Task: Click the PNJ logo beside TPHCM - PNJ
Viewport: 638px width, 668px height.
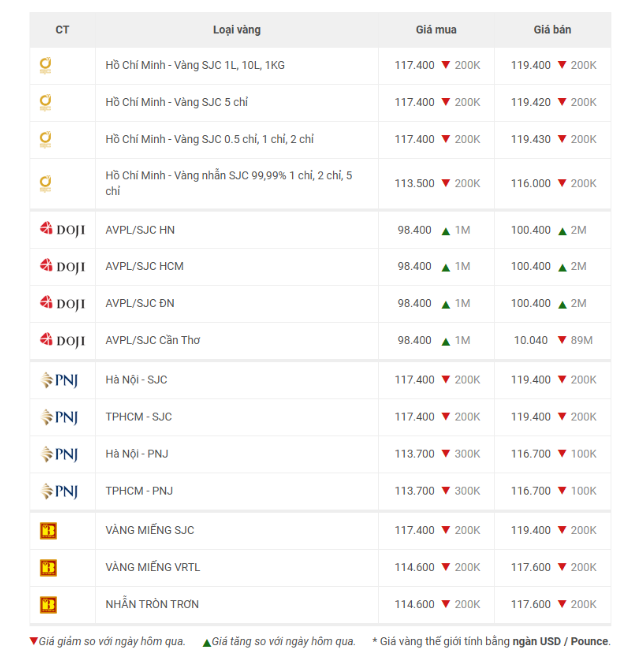Action: (x=59, y=491)
